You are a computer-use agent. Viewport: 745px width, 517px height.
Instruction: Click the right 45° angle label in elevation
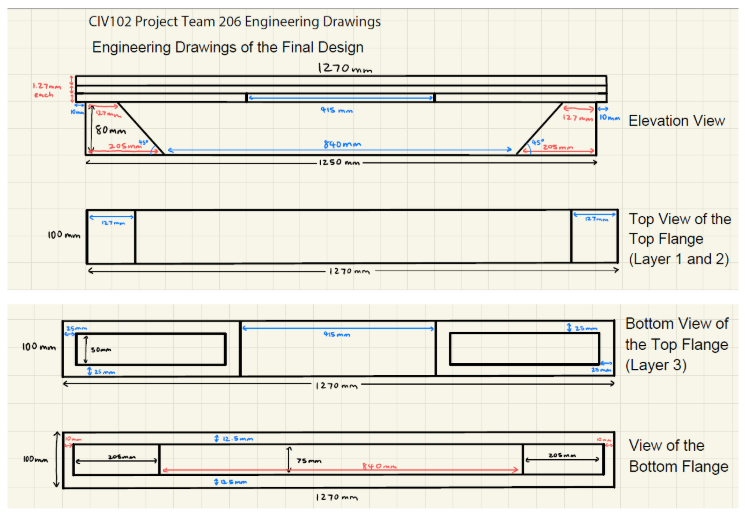[x=536, y=142]
